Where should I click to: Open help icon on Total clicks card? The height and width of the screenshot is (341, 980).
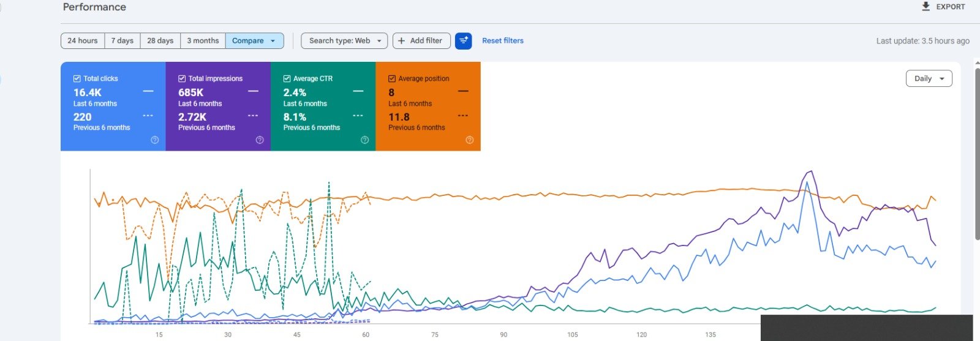pyautogui.click(x=155, y=140)
